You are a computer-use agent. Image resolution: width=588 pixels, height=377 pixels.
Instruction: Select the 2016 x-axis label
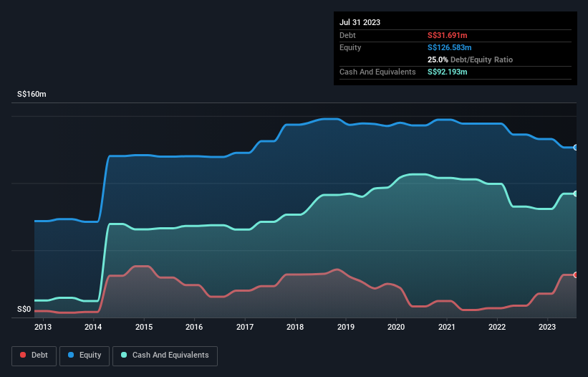tap(194, 327)
